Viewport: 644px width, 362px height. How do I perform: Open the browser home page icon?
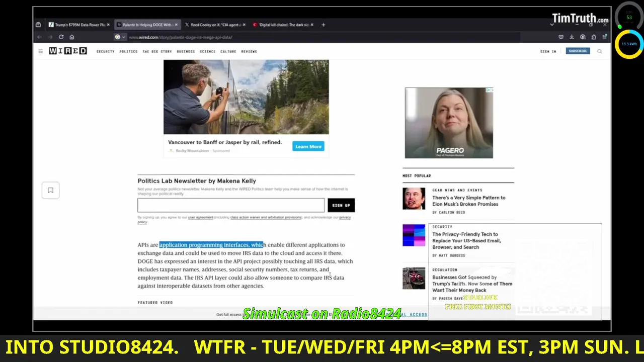[x=72, y=37]
